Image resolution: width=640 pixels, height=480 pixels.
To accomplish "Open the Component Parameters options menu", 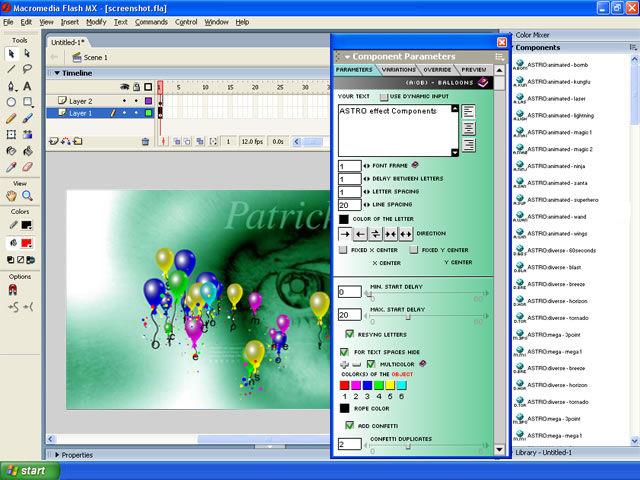I will coord(499,57).
